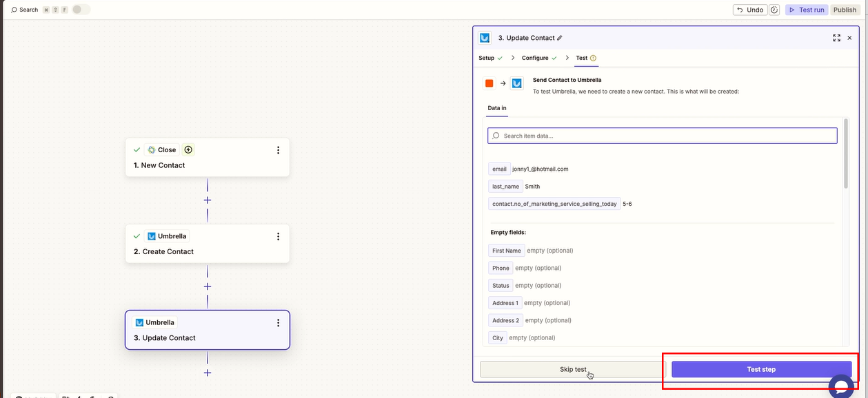This screenshot has height=398, width=868.
Task: Click the Test step button
Action: 761,370
